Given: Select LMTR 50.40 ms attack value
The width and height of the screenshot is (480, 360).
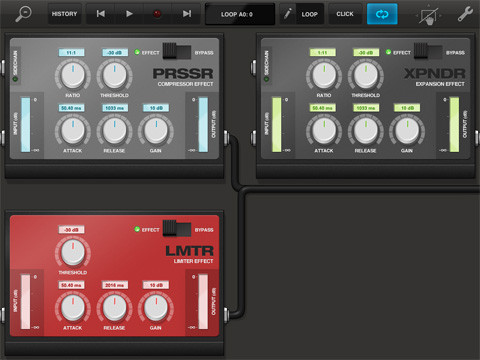Looking at the screenshot, I should (71, 285).
